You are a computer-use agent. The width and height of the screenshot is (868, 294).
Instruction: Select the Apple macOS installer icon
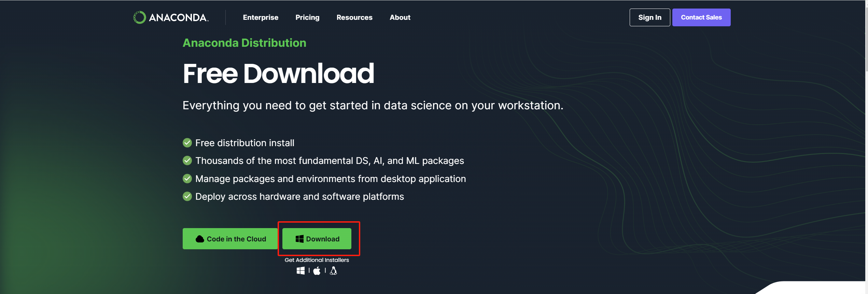(x=317, y=271)
